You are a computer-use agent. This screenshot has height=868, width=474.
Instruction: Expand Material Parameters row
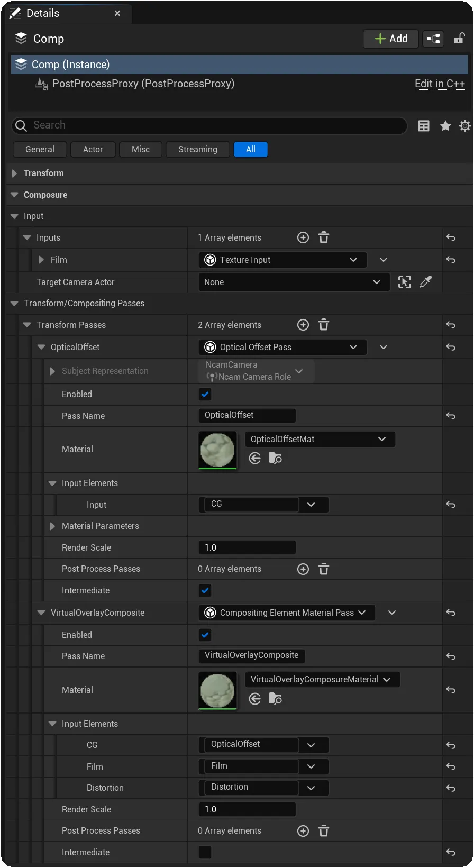52,526
